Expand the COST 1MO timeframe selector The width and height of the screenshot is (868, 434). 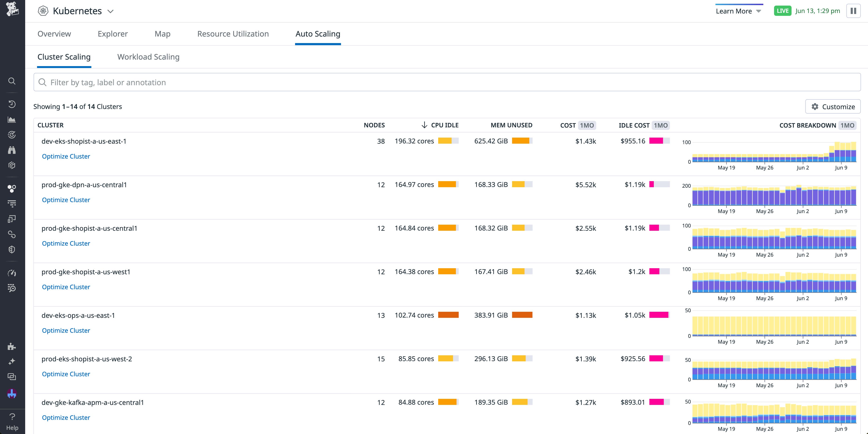pos(587,125)
